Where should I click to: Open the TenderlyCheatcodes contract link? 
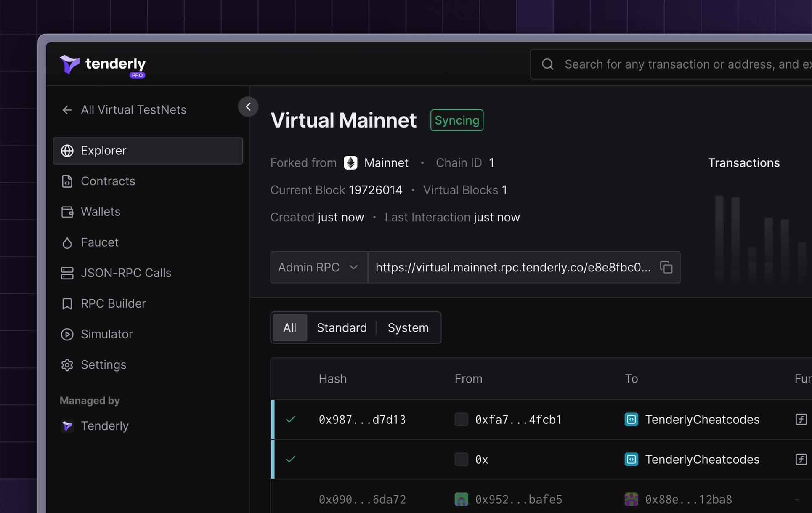pos(702,419)
